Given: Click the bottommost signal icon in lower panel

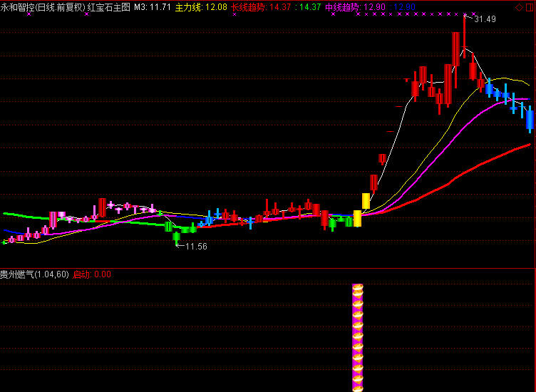Looking at the screenshot, I should click(358, 386).
